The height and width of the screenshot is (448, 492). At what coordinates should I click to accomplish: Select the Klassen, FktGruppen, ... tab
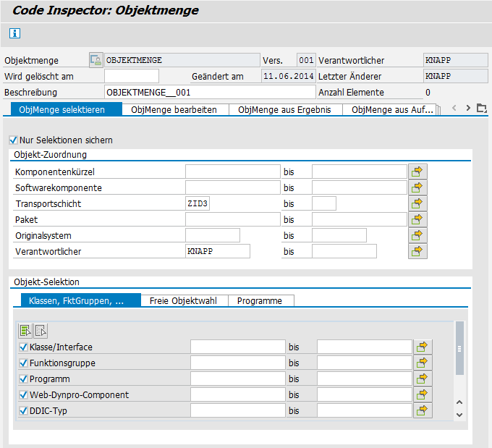click(x=80, y=300)
